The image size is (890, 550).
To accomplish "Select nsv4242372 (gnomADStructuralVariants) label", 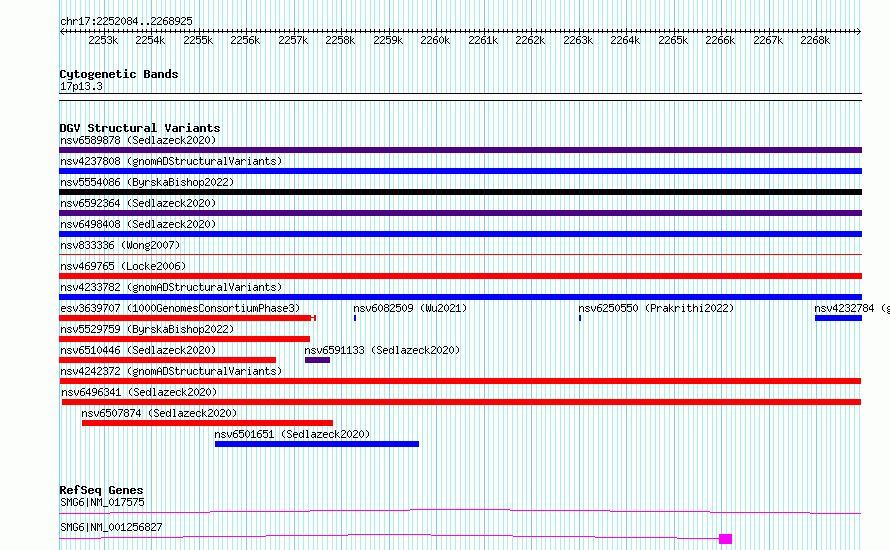I will (171, 371).
